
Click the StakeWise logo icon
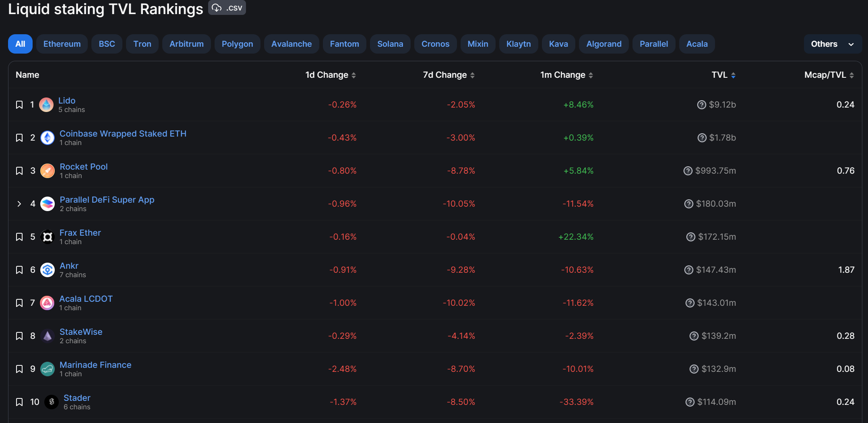pyautogui.click(x=48, y=336)
